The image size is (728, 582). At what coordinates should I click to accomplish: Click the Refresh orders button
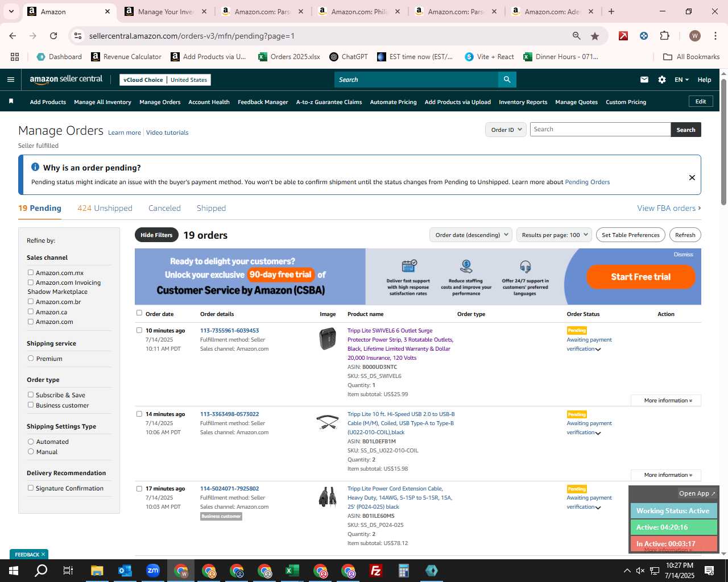pyautogui.click(x=685, y=235)
